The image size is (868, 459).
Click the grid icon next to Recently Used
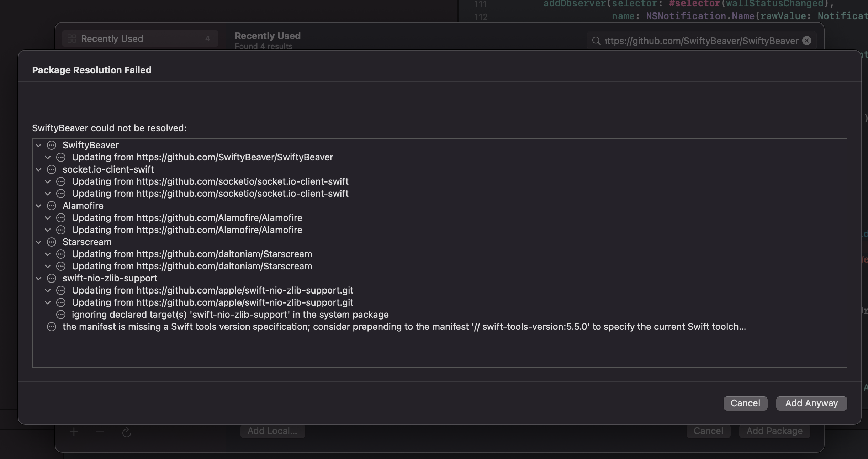pos(72,38)
